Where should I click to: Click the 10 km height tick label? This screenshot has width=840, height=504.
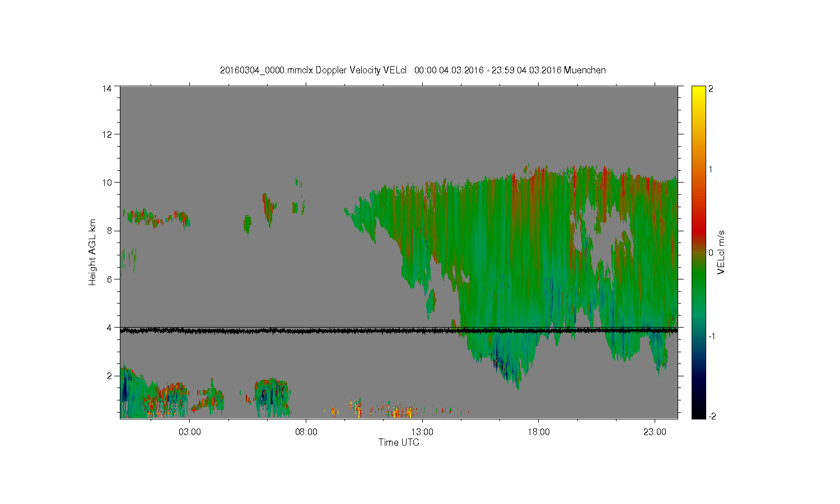click(x=107, y=183)
